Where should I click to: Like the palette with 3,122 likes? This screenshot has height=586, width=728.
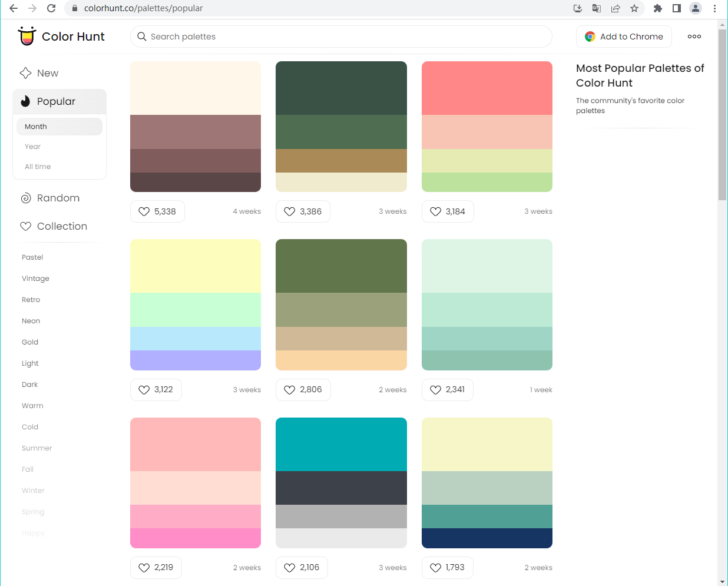pyautogui.click(x=156, y=390)
